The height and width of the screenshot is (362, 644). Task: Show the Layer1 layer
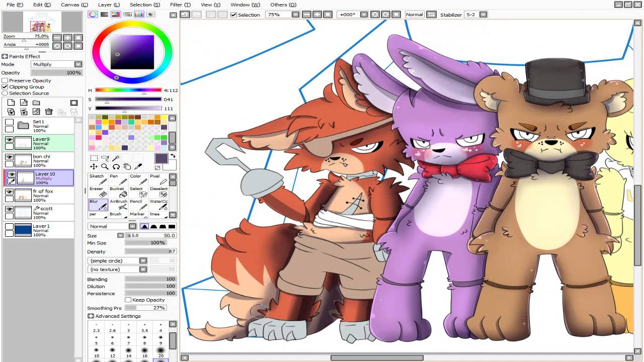(9, 226)
